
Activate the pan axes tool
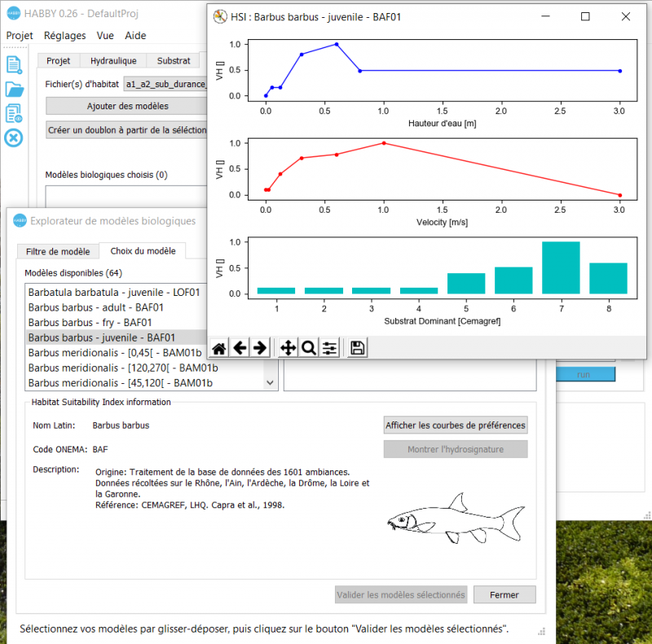pyautogui.click(x=288, y=348)
